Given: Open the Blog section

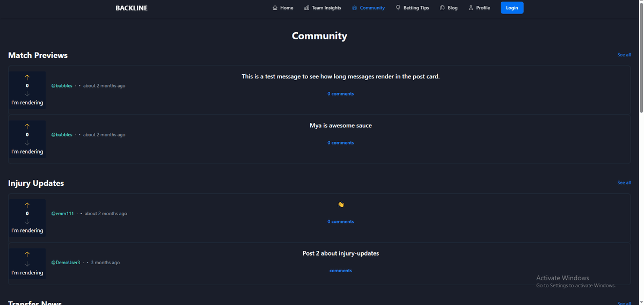Looking at the screenshot, I should 449,8.
